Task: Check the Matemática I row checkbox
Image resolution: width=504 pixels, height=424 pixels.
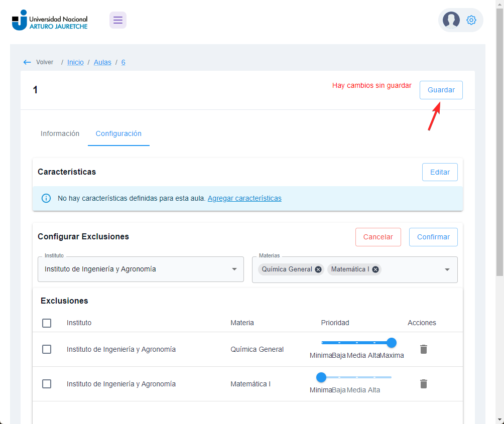Action: point(47,384)
